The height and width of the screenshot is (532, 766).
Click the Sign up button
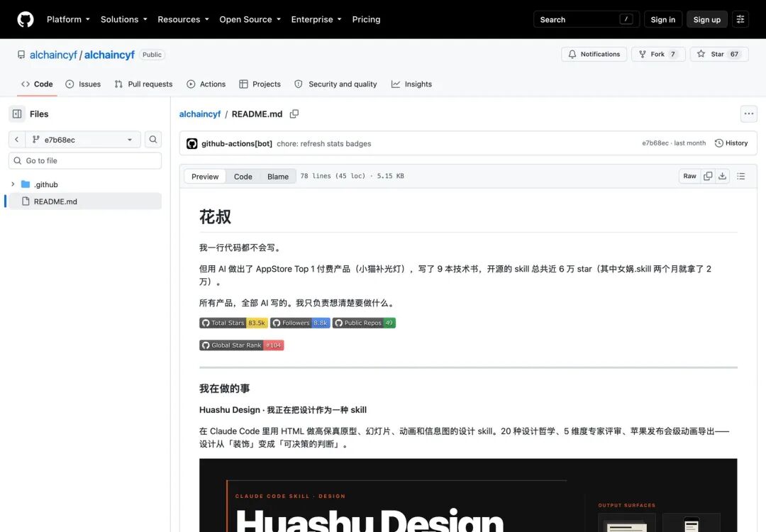[x=707, y=20]
